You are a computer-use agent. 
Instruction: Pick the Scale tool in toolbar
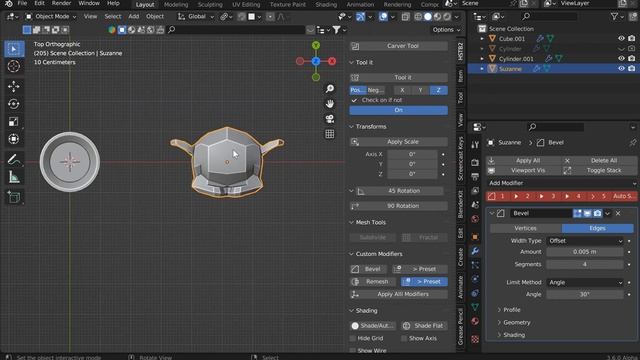tap(14, 122)
